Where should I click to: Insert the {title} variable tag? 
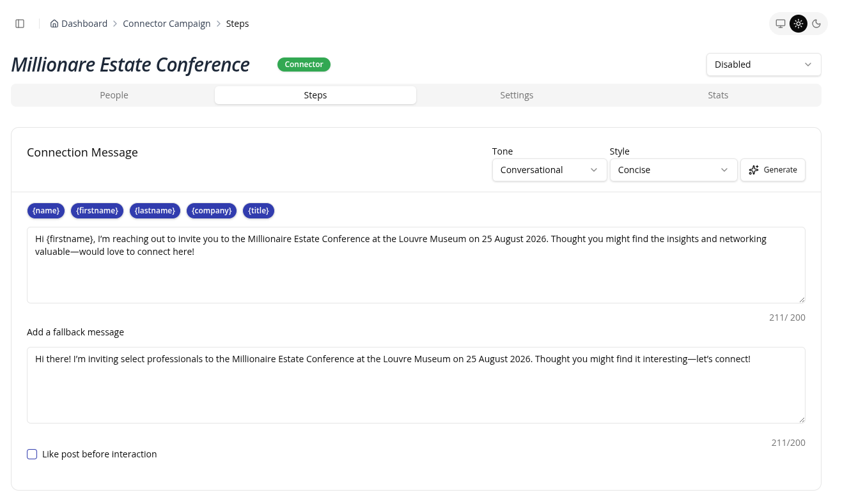tap(259, 211)
